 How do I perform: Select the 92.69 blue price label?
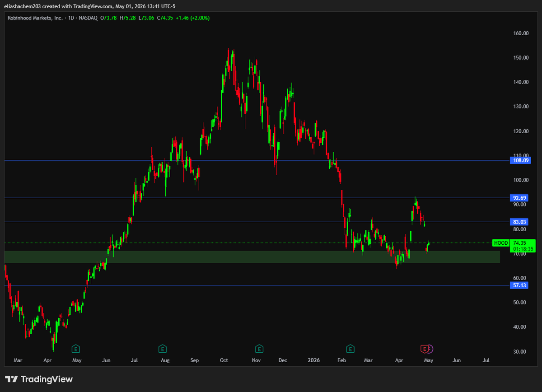pyautogui.click(x=519, y=198)
